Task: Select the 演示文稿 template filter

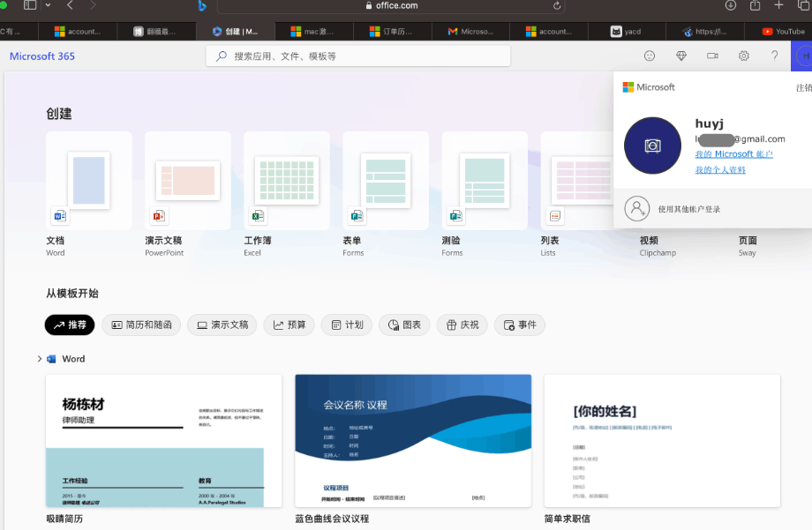Action: (x=222, y=325)
